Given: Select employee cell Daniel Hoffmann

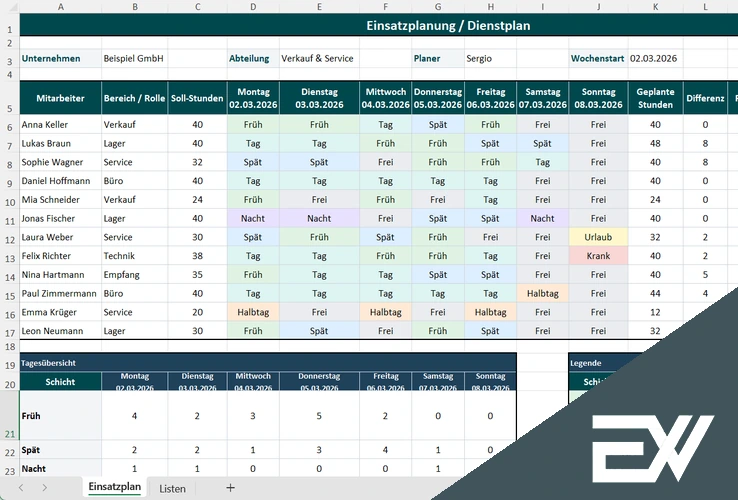Looking at the screenshot, I should coord(60,181).
